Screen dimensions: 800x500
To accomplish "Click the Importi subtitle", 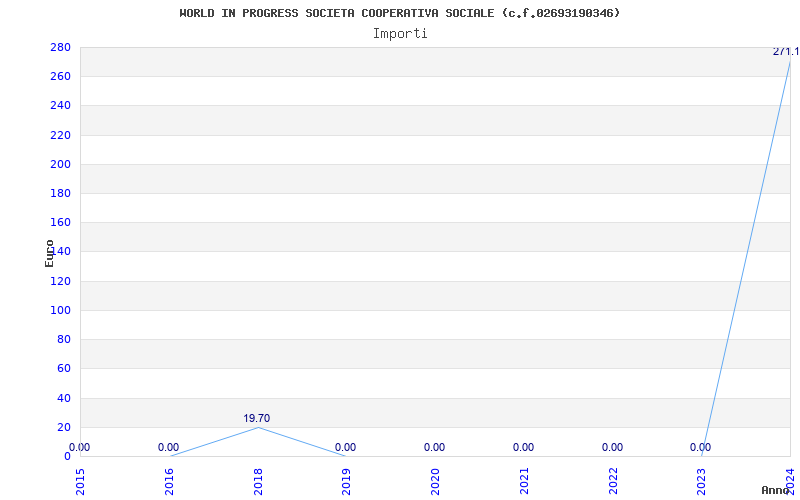I will point(400,34).
